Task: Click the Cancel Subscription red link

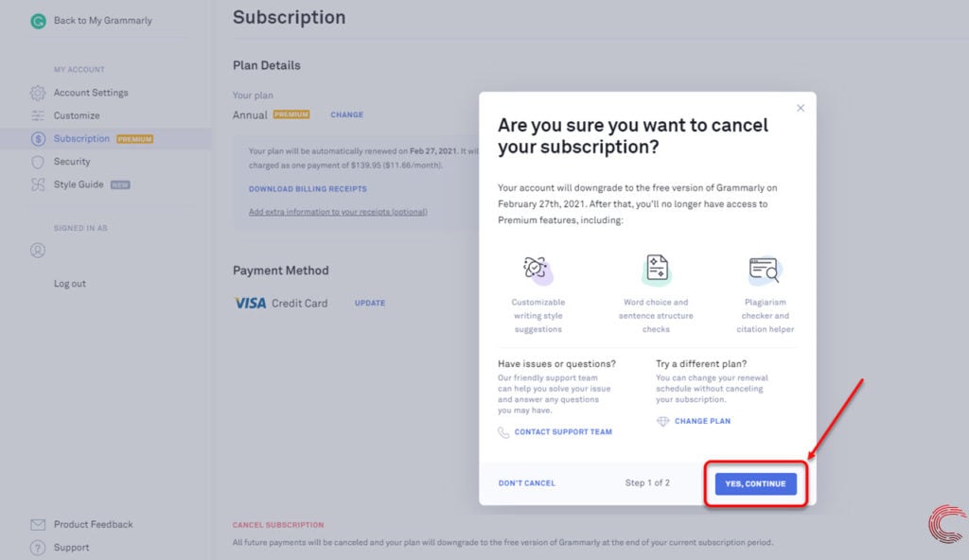Action: point(278,525)
